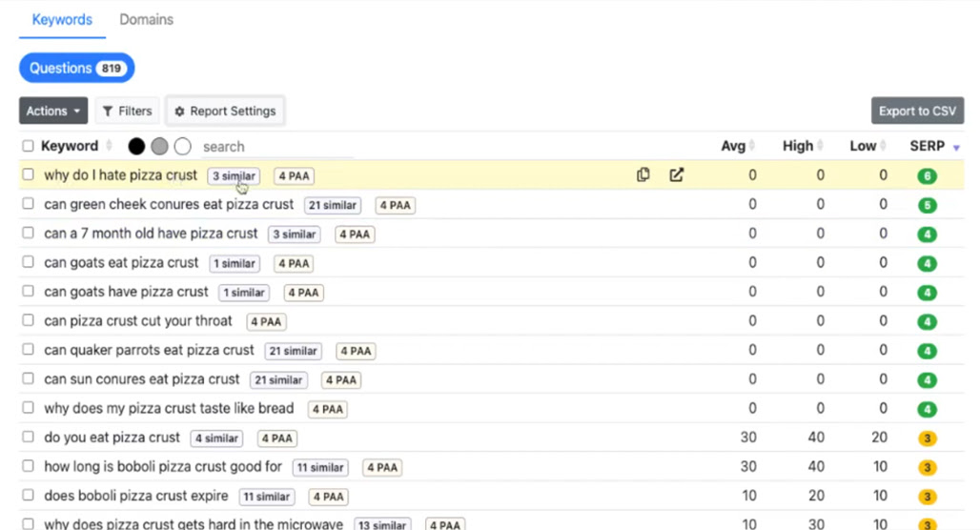Open '4 PAA' for can goats eat pizza crust
The height and width of the screenshot is (530, 980).
(x=294, y=263)
